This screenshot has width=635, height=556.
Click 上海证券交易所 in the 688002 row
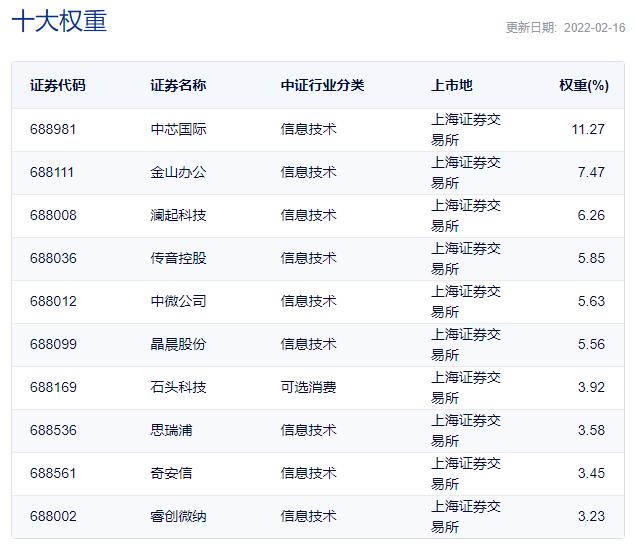pos(465,517)
